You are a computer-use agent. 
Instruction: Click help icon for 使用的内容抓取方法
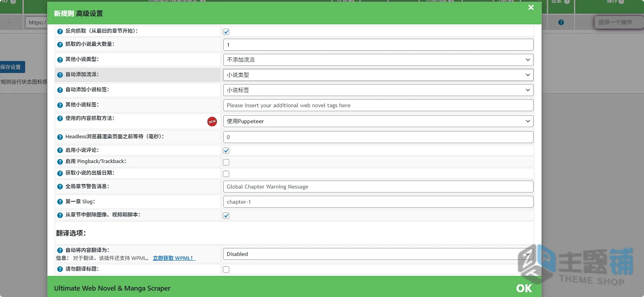(x=60, y=118)
